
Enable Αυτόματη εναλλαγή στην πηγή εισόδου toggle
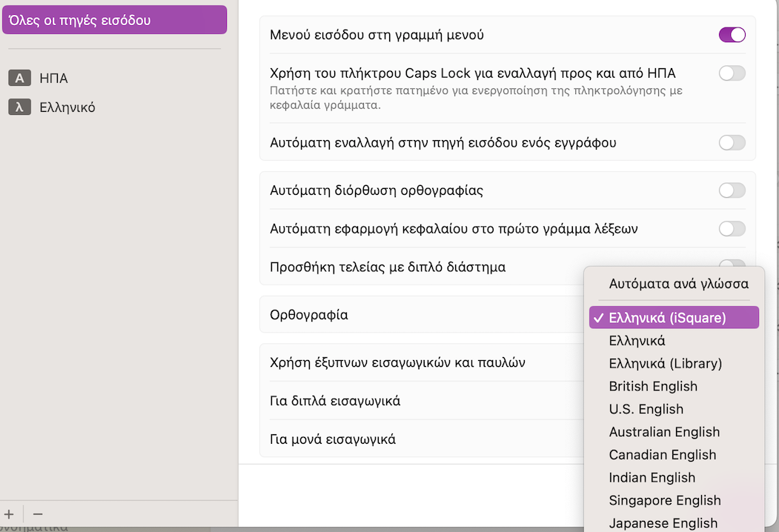pyautogui.click(x=732, y=142)
